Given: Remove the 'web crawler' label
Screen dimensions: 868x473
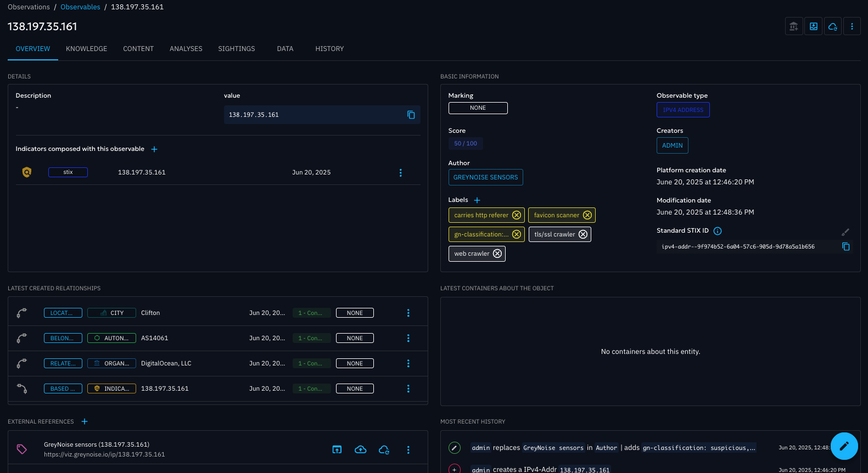Looking at the screenshot, I should 497,254.
